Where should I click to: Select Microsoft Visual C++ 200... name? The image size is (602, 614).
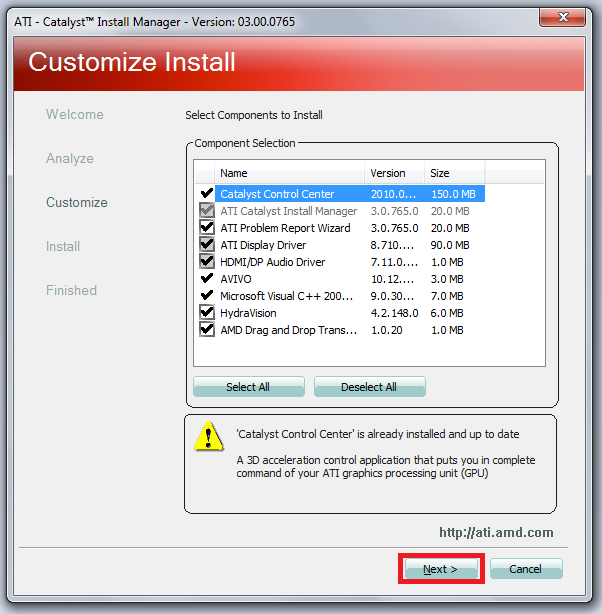[286, 296]
